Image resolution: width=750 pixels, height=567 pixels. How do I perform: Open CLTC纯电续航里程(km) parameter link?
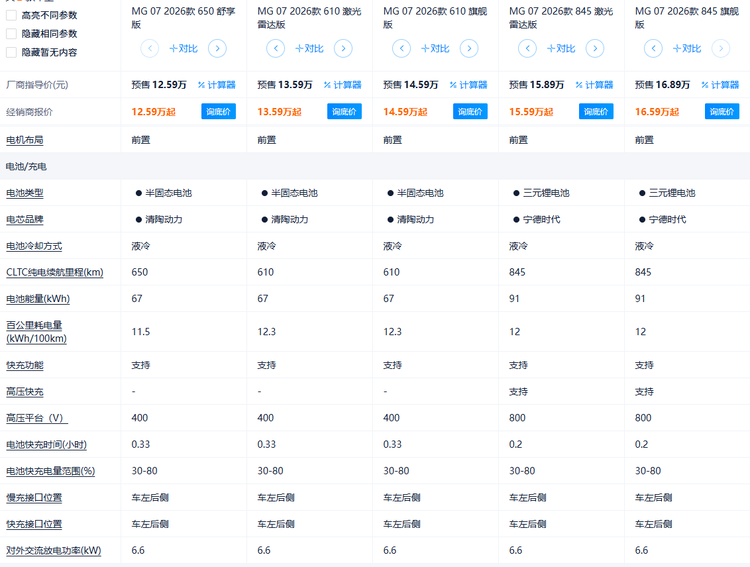tap(55, 272)
